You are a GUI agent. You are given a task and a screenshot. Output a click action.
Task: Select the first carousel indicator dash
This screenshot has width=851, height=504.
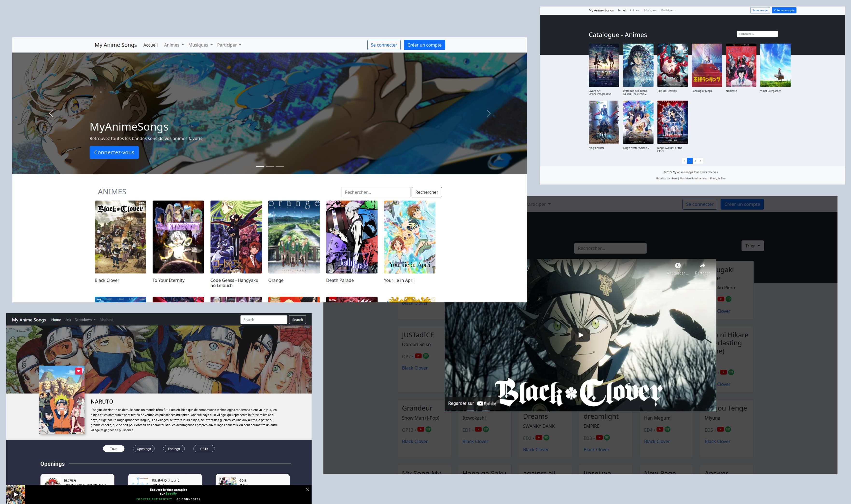[260, 166]
